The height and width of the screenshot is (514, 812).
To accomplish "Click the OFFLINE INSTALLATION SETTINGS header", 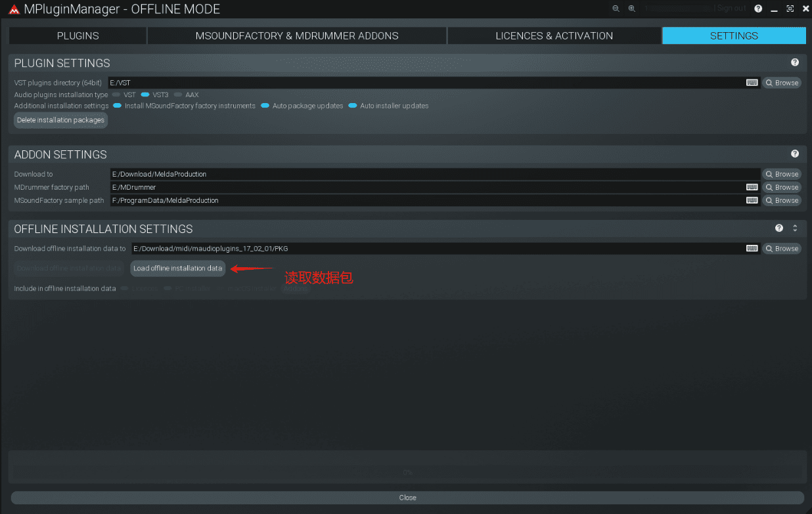I will pos(104,229).
